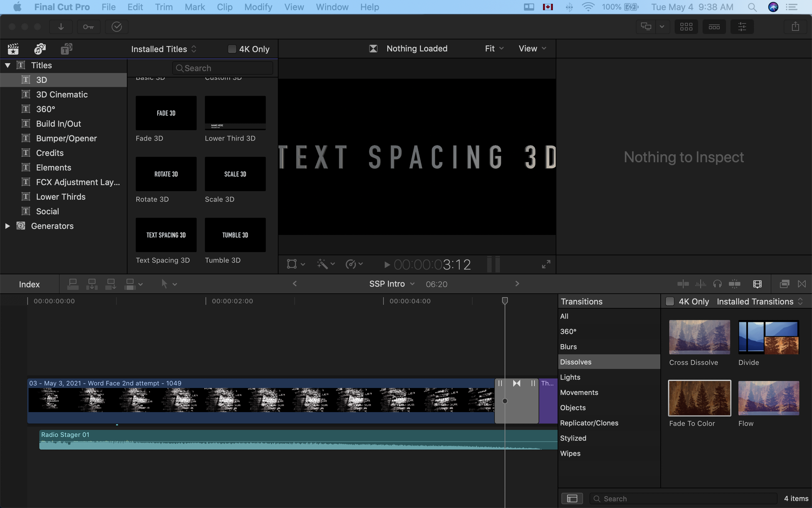Open the File menu

(x=108, y=7)
